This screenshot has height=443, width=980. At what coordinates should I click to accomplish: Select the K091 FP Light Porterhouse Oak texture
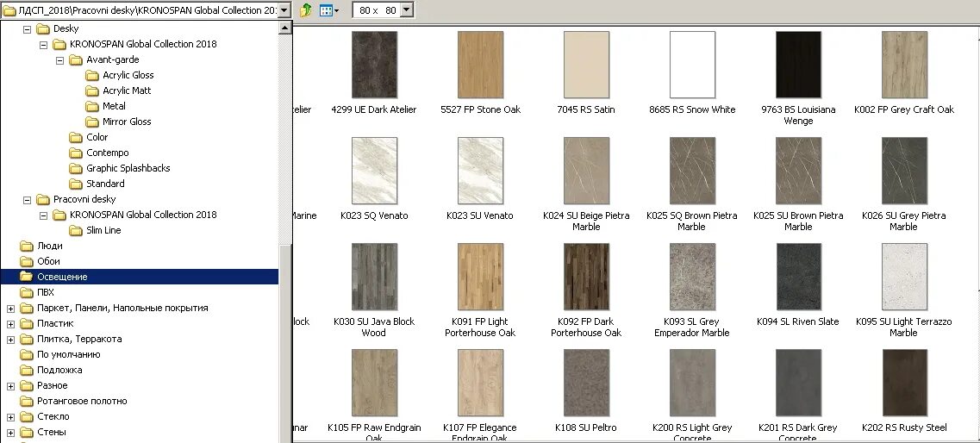pyautogui.click(x=481, y=278)
